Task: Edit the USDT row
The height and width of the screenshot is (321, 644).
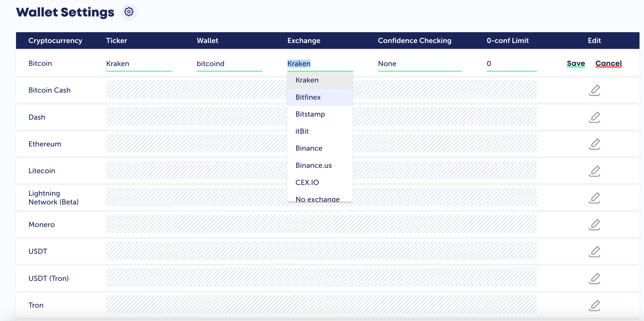Action: point(594,252)
